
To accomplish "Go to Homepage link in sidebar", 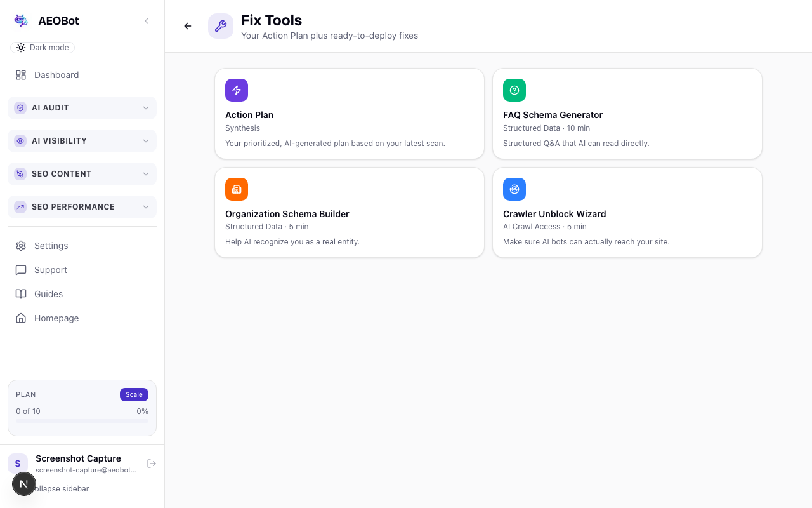I will 82,318.
